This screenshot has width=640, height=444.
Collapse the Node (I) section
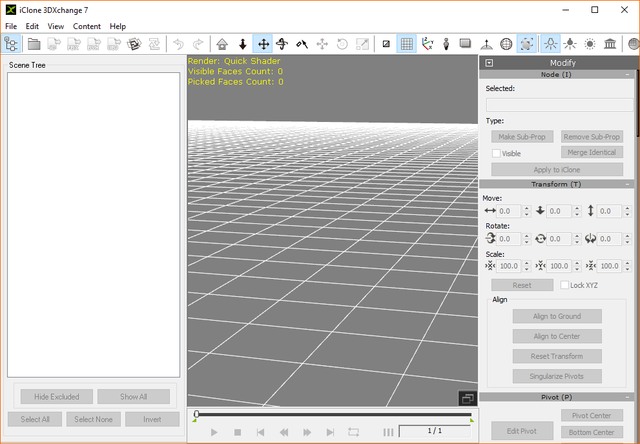pos(629,74)
